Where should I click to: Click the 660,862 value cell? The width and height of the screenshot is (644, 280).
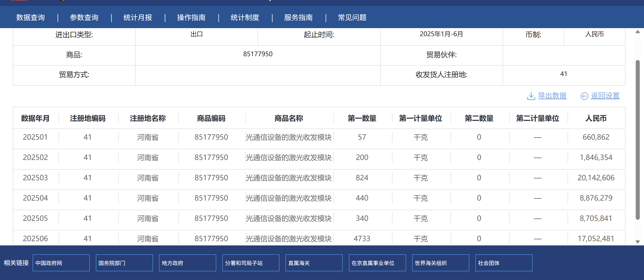pyautogui.click(x=596, y=137)
